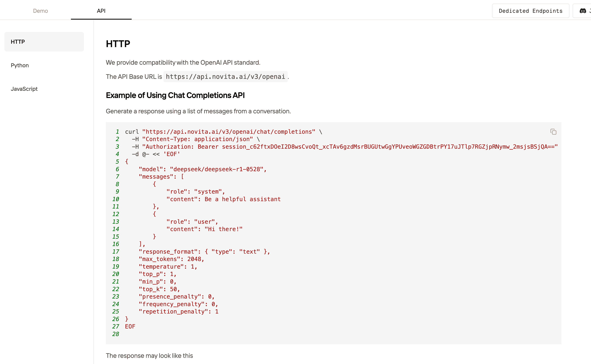The width and height of the screenshot is (591, 364).
Task: Click the model name deepseek-r1-0528 line
Action: pos(203,169)
